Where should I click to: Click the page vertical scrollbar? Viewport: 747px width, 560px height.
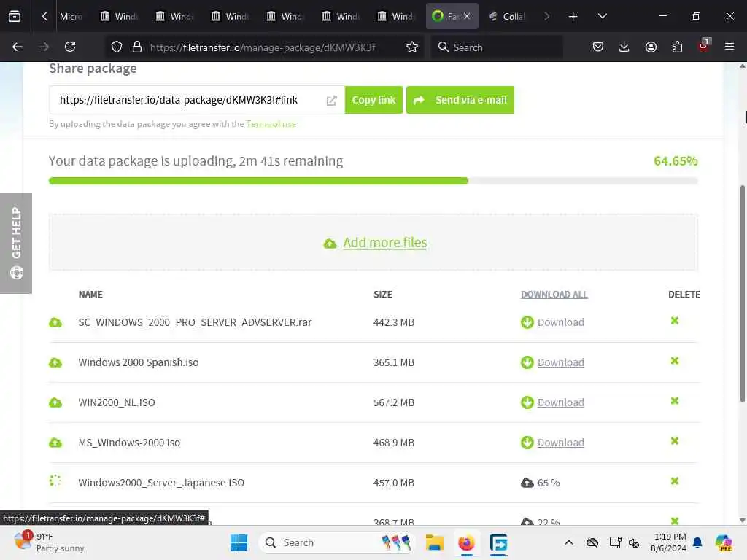(x=742, y=294)
